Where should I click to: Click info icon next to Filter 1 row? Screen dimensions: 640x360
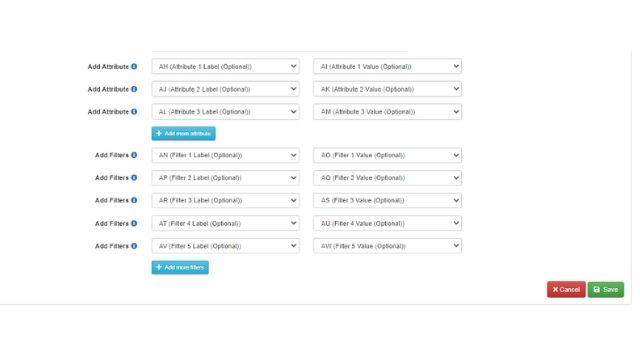pyautogui.click(x=134, y=155)
